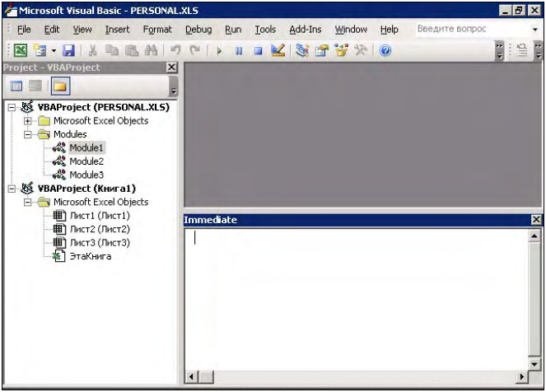This screenshot has height=392, width=546.
Task: Click the 'Введите вопрос' question box
Action: click(x=472, y=29)
